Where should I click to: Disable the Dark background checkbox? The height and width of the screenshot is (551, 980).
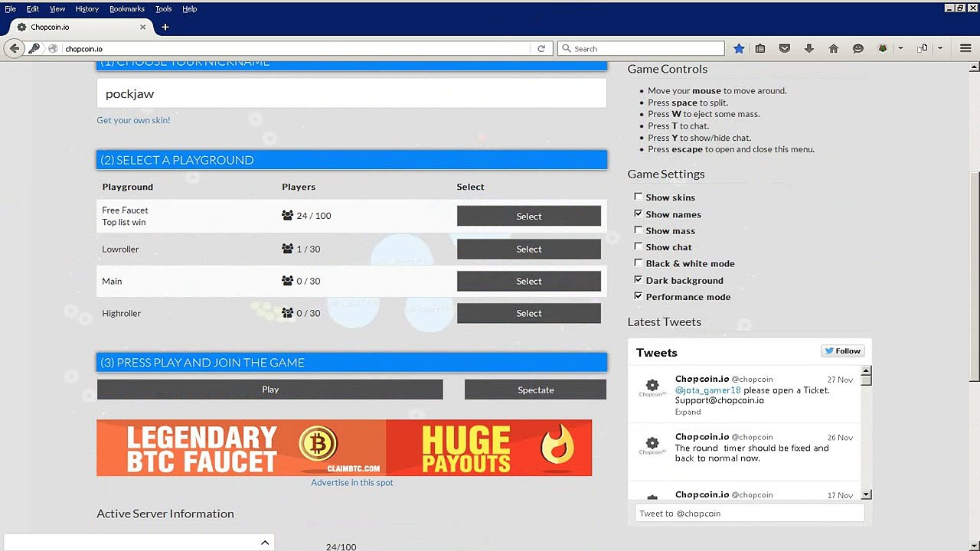(638, 279)
